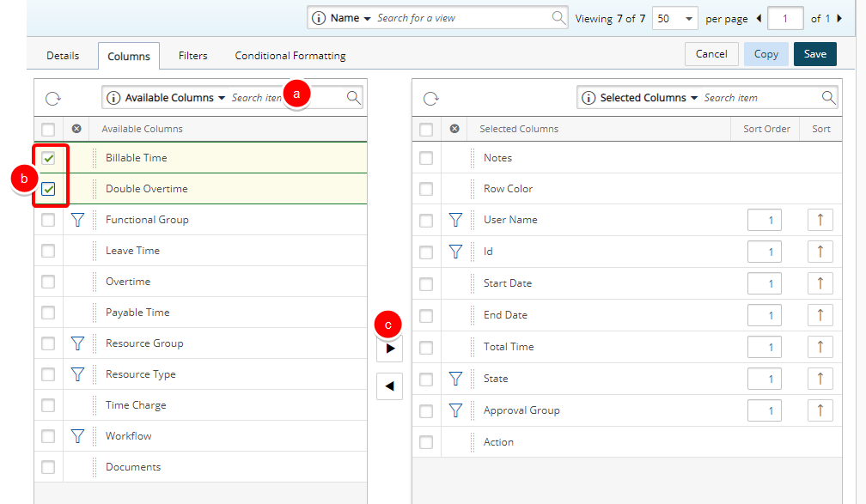Click the sort order field for End Date

pos(765,315)
